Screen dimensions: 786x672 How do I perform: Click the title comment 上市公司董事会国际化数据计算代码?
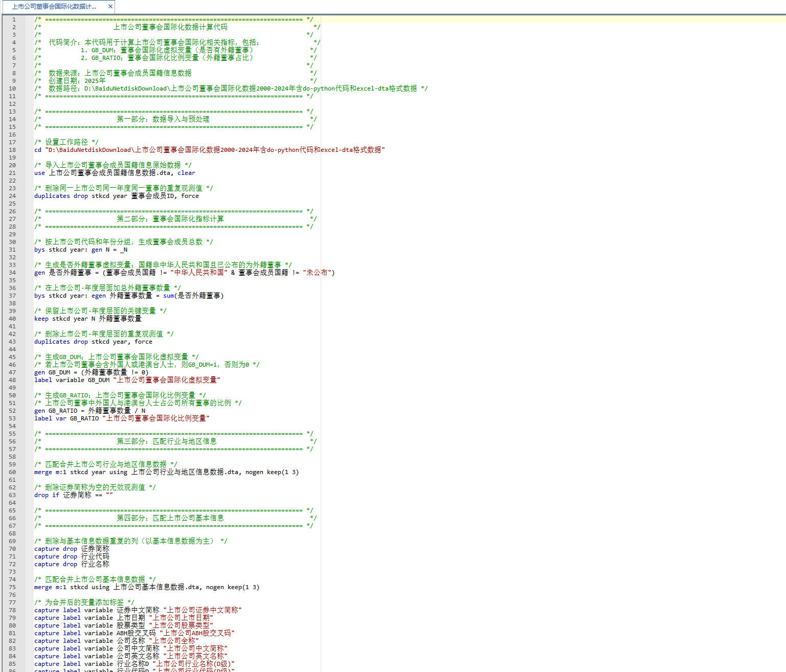tap(170, 27)
